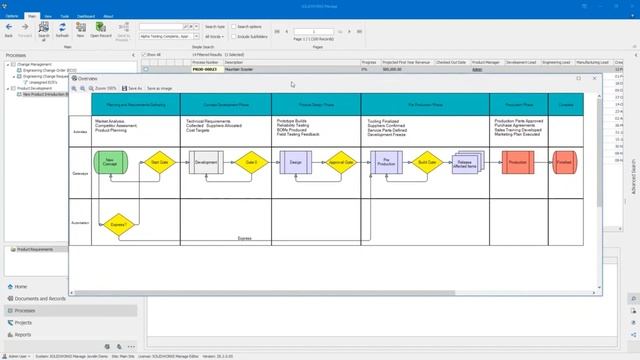Zoom out on the Overview diagram
The image size is (640, 360).
pos(82,88)
